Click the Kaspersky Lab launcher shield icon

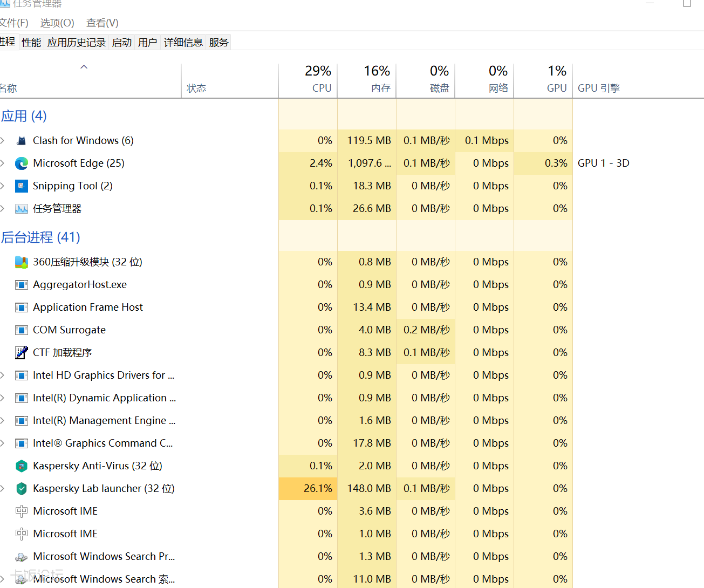pos(22,489)
